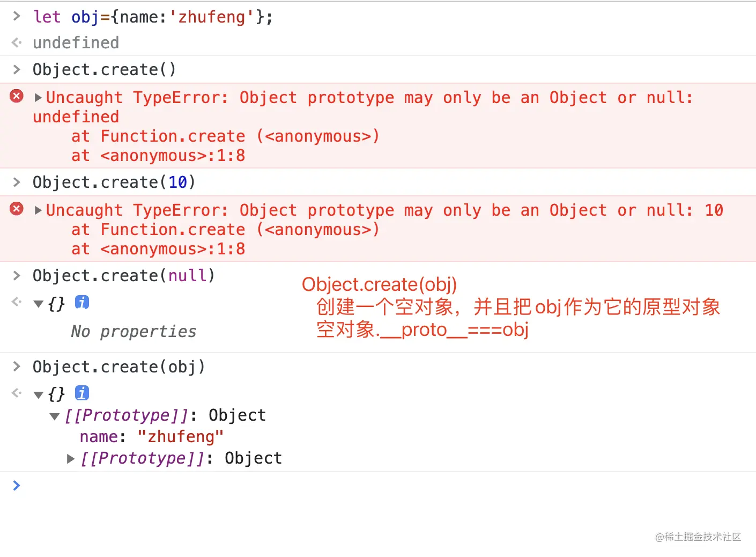756x557 pixels.
Task: Click the Object.create(10) command entry
Action: [114, 182]
